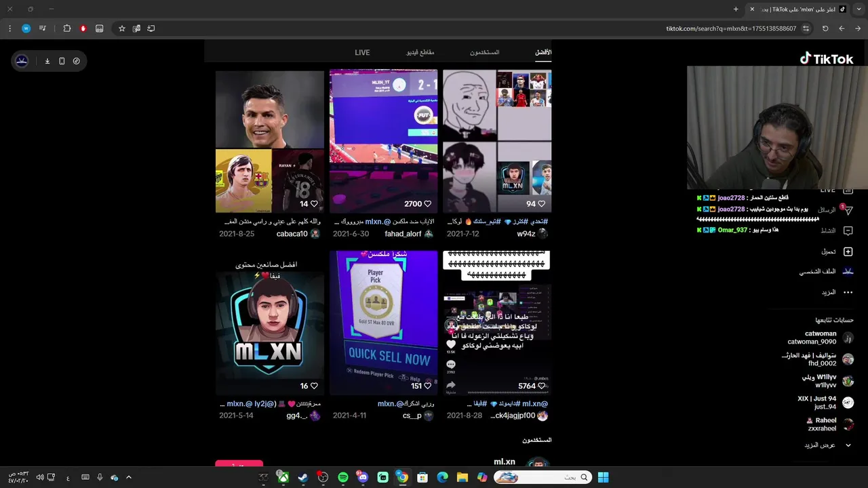This screenshot has width=868, height=488.
Task: Open the tab search dropdown arrow
Action: (859, 9)
